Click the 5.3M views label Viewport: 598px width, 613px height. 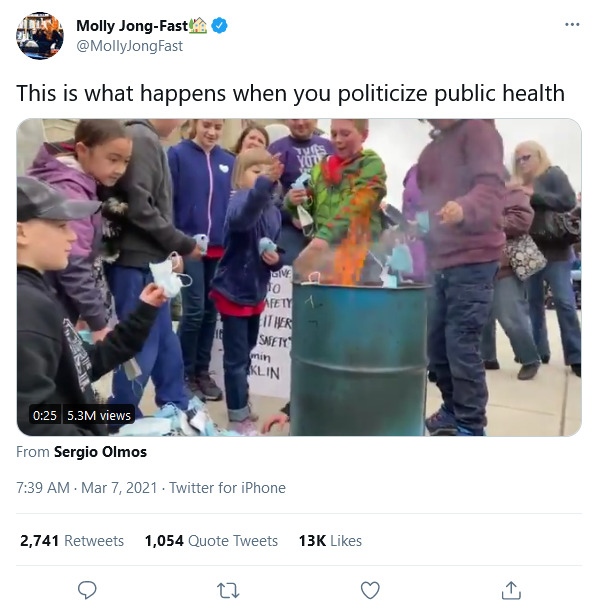(99, 415)
